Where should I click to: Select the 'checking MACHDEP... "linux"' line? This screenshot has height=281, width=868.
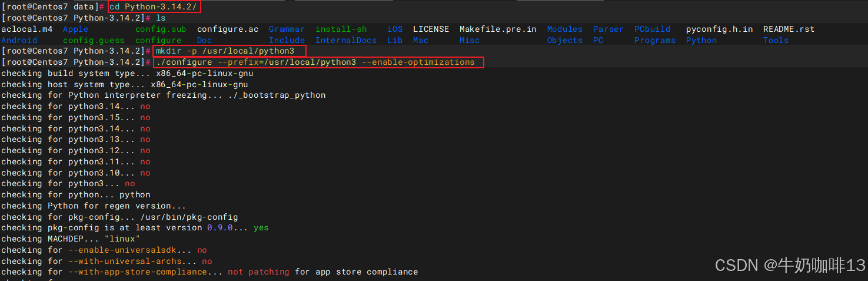click(x=71, y=239)
